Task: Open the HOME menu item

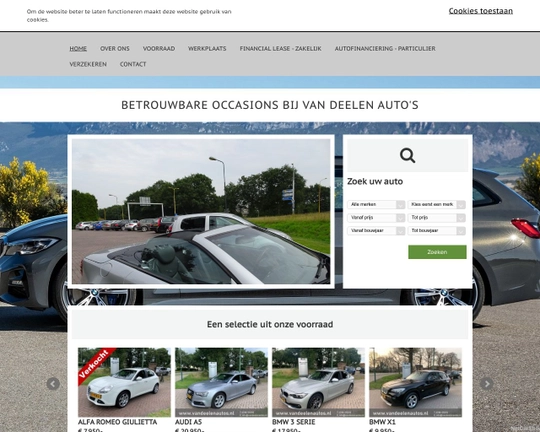Action: coord(78,49)
